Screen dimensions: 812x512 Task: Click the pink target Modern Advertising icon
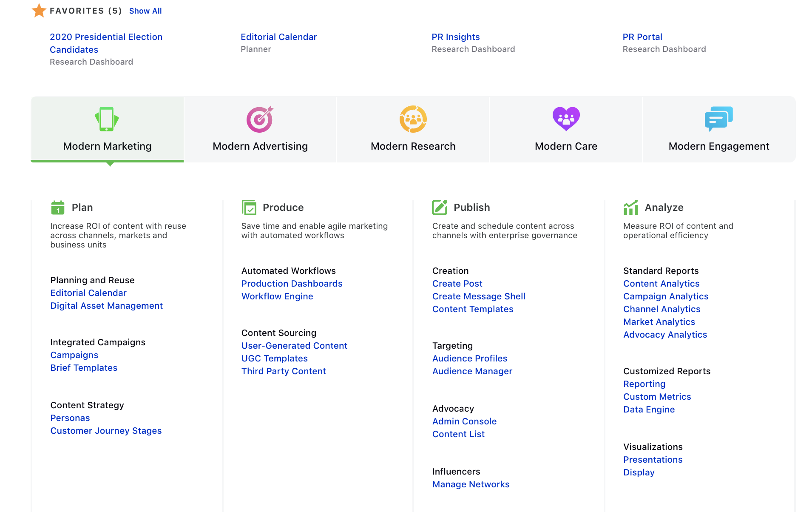click(260, 119)
